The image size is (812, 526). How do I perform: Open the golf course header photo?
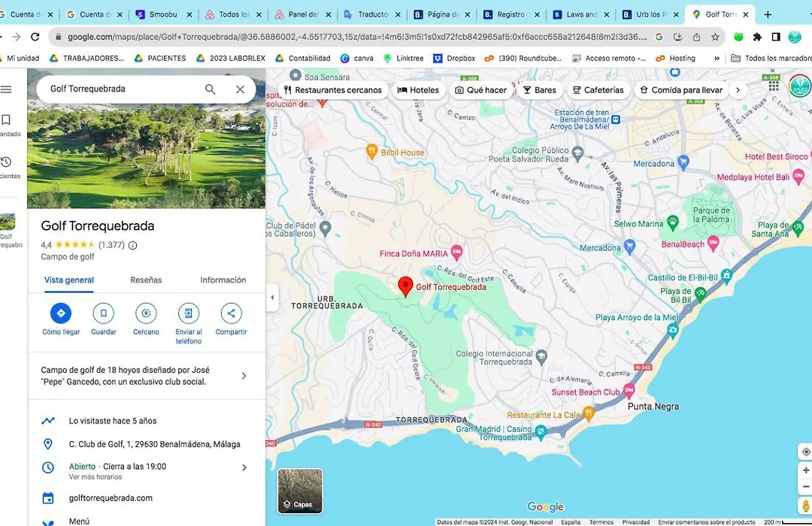[x=146, y=156]
